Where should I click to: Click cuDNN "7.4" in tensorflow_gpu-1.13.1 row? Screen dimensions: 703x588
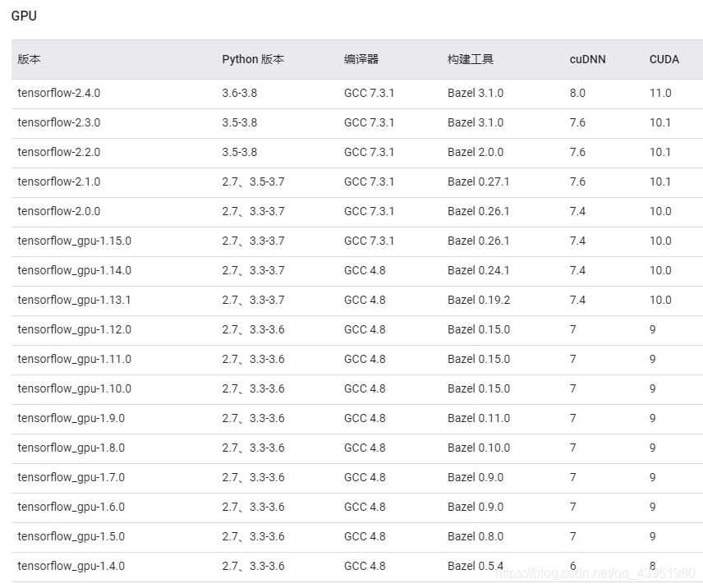[x=577, y=300]
